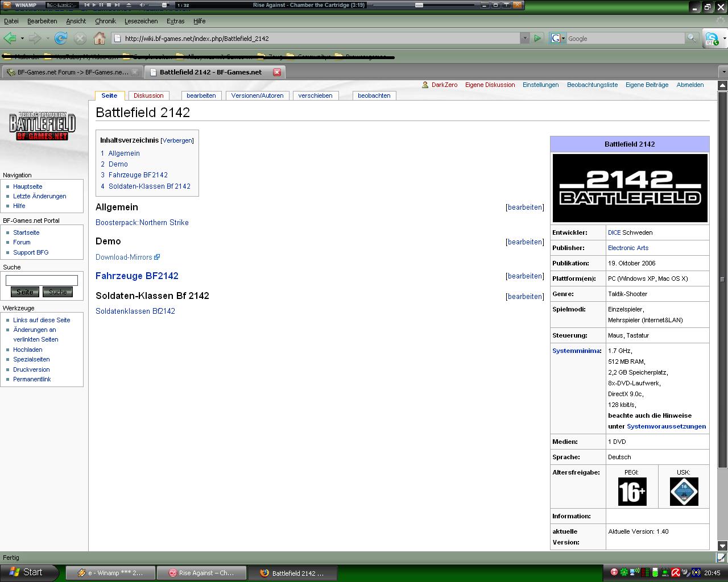The height and width of the screenshot is (582, 728).
Task: Go back with the green back arrow
Action: (10, 38)
